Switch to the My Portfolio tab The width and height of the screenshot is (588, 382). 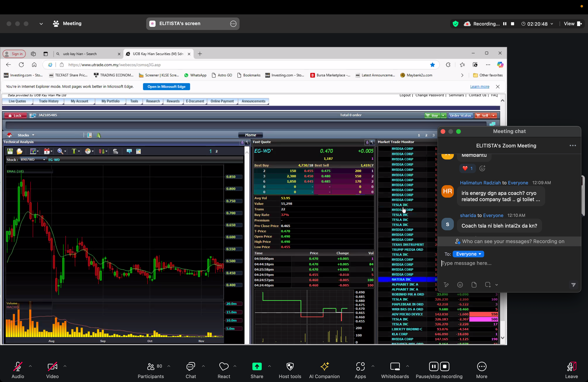pos(110,101)
